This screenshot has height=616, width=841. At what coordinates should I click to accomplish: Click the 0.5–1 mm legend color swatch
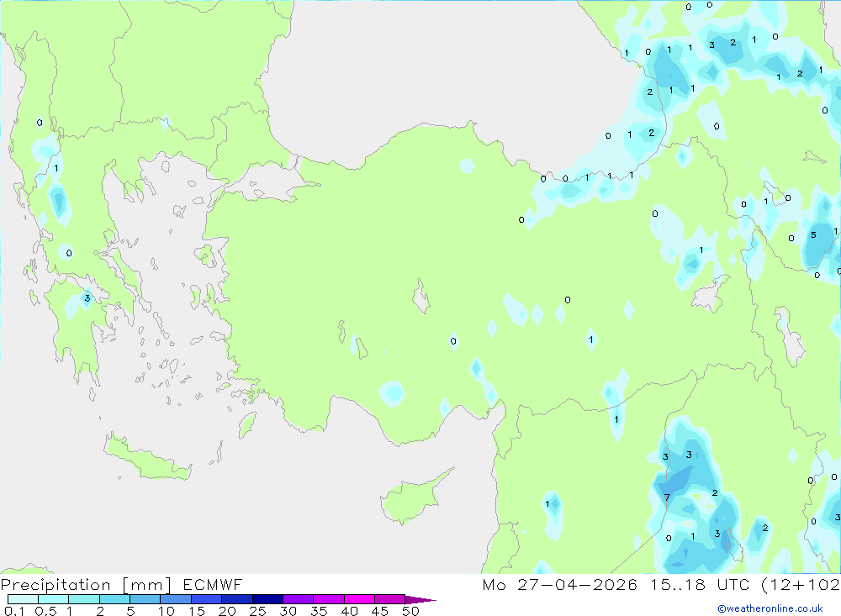(x=54, y=599)
